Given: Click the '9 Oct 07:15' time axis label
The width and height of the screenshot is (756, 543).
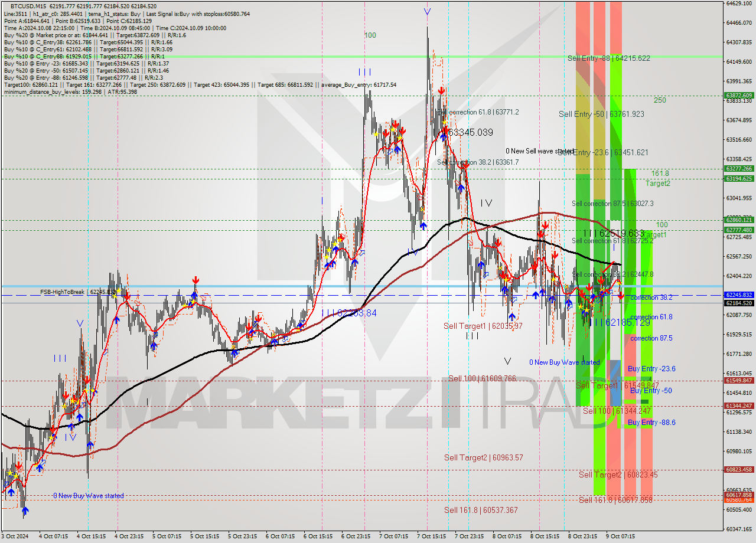Looking at the screenshot, I should [x=620, y=537].
